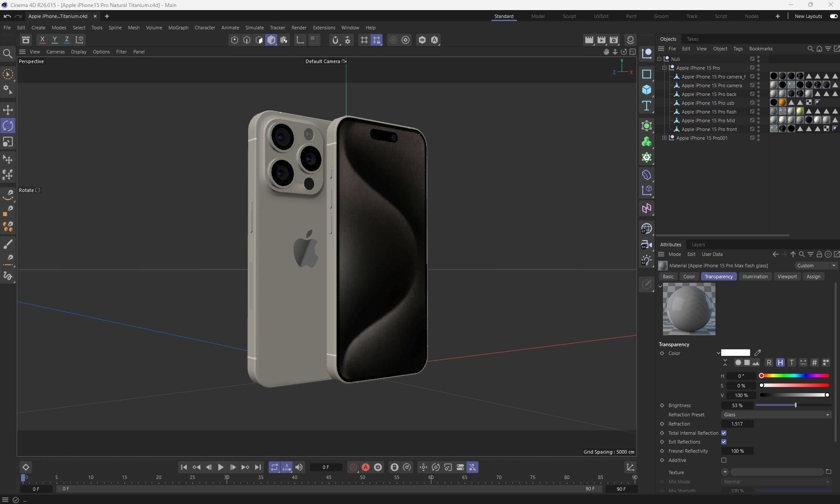The height and width of the screenshot is (504, 840).
Task: Open the Basic material tab
Action: coord(668,277)
